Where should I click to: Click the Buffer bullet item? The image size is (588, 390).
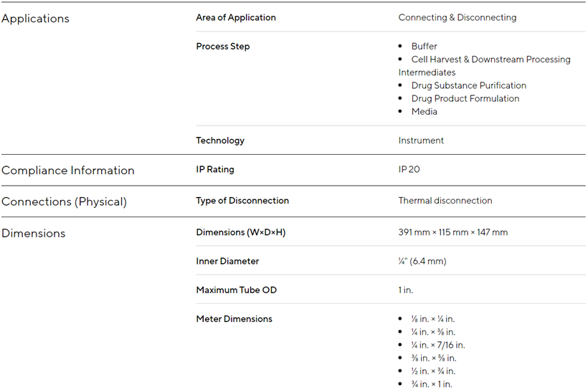coord(424,47)
